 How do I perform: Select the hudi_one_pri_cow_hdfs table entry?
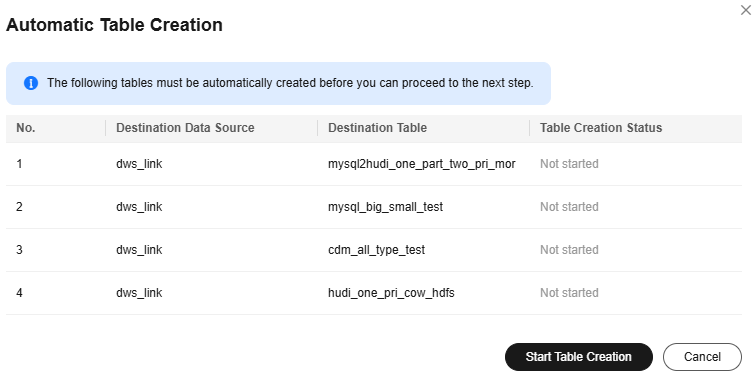point(391,293)
